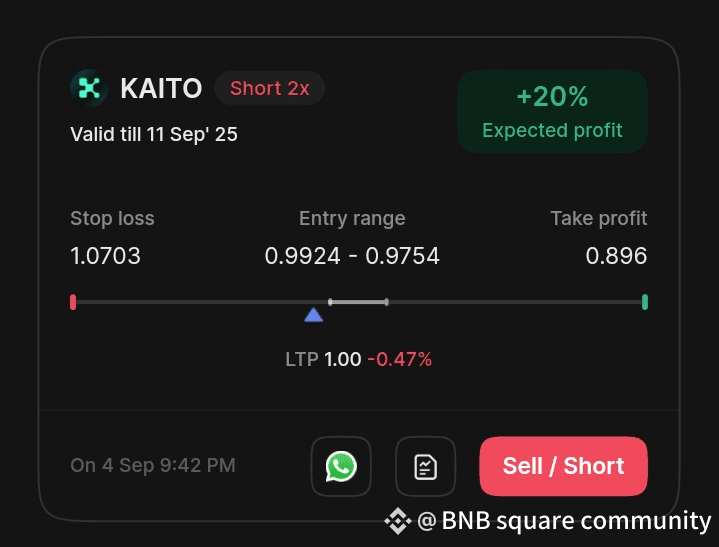
Task: Click the Take profit value 0.896
Action: 616,256
